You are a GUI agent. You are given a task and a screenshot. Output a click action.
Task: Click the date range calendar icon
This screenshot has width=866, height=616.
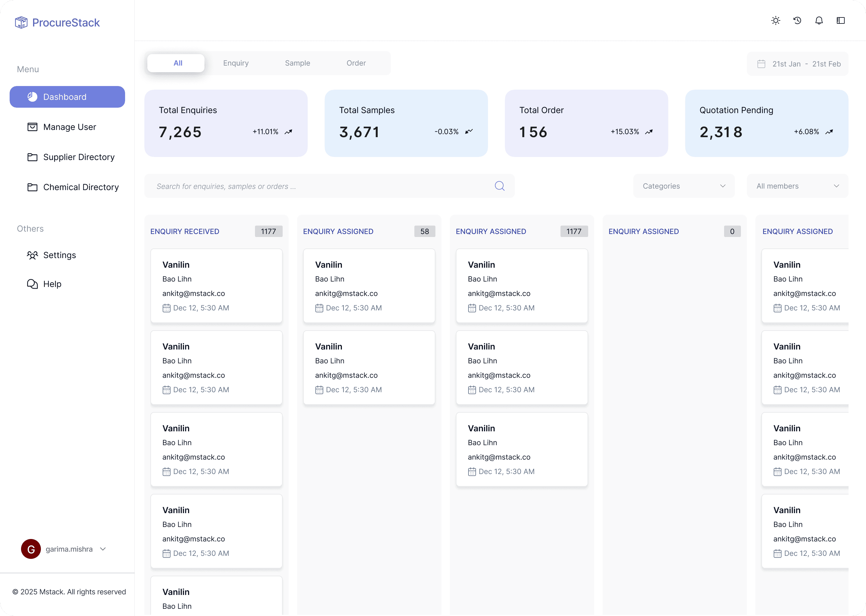pos(761,64)
